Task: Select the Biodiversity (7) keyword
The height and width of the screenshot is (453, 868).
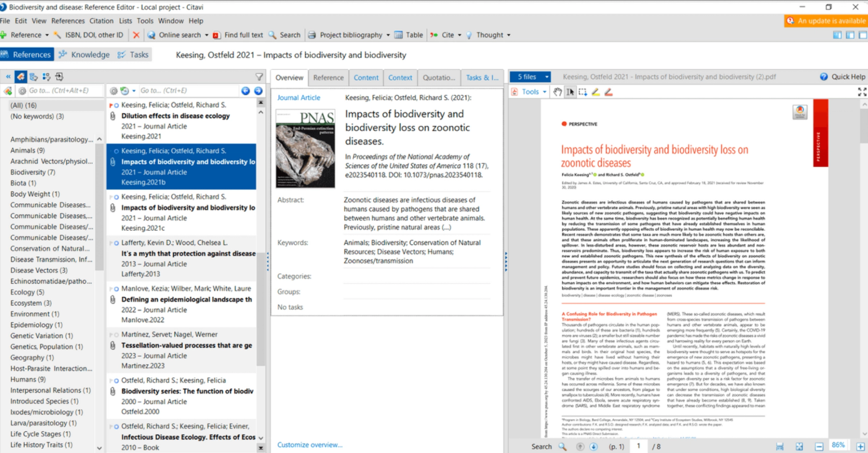Action: click(x=33, y=172)
